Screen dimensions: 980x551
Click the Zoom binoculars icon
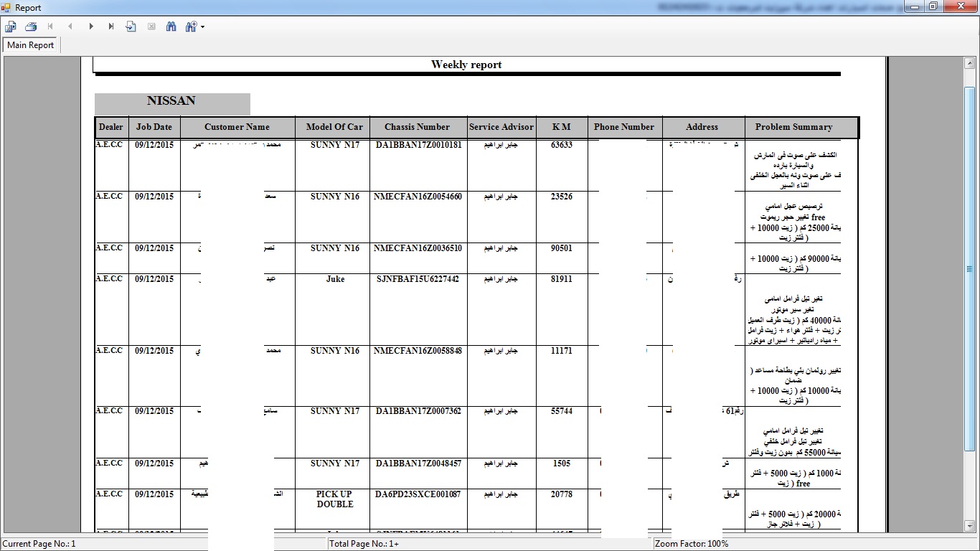(x=191, y=27)
